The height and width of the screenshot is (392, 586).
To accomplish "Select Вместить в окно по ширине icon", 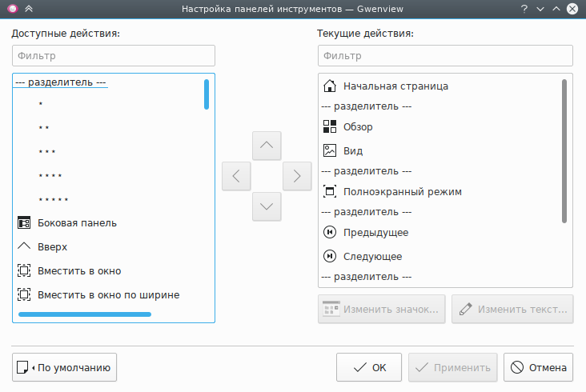I will [24, 294].
